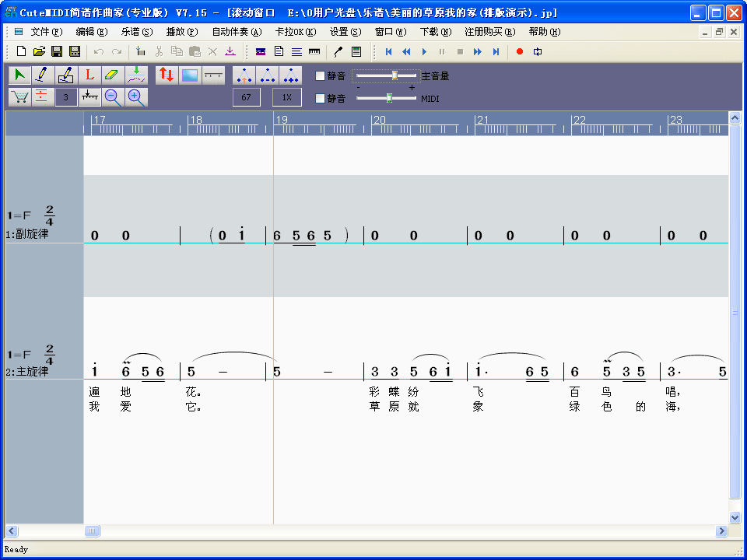Screen dimensions: 747x560
Task: Click the second floppy disk Save As icon
Action: coord(75,51)
